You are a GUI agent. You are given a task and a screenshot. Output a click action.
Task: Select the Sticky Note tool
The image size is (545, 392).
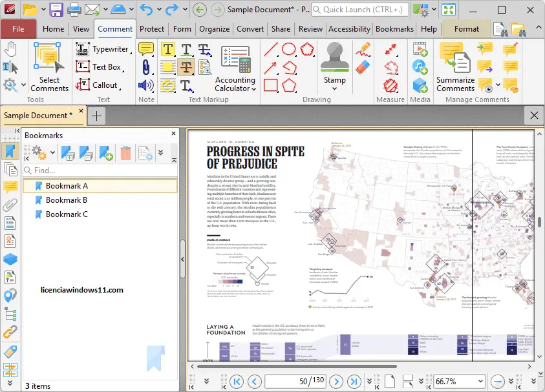(x=146, y=49)
